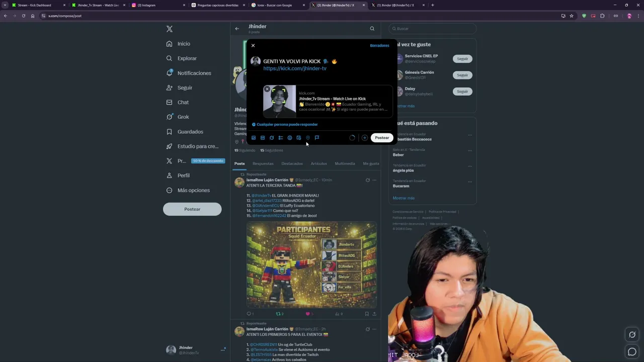
Task: Reply to the TERCERA TANDA post
Action: click(249, 314)
